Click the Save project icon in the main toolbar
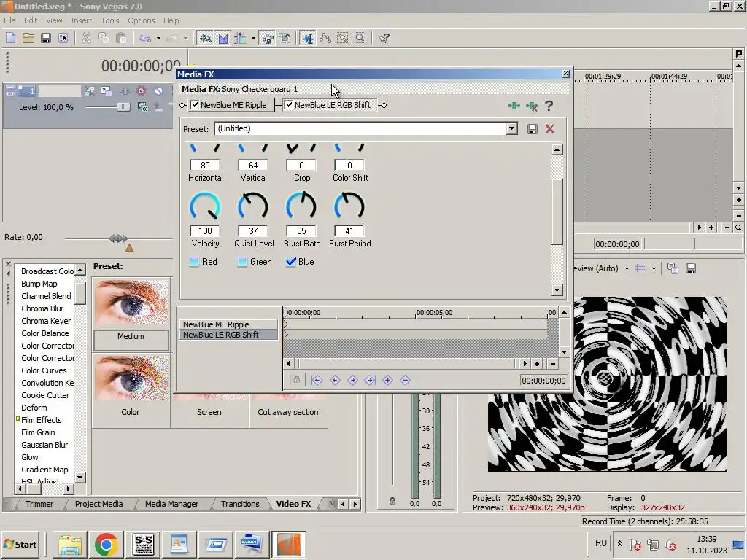The width and height of the screenshot is (747, 560). (x=45, y=38)
